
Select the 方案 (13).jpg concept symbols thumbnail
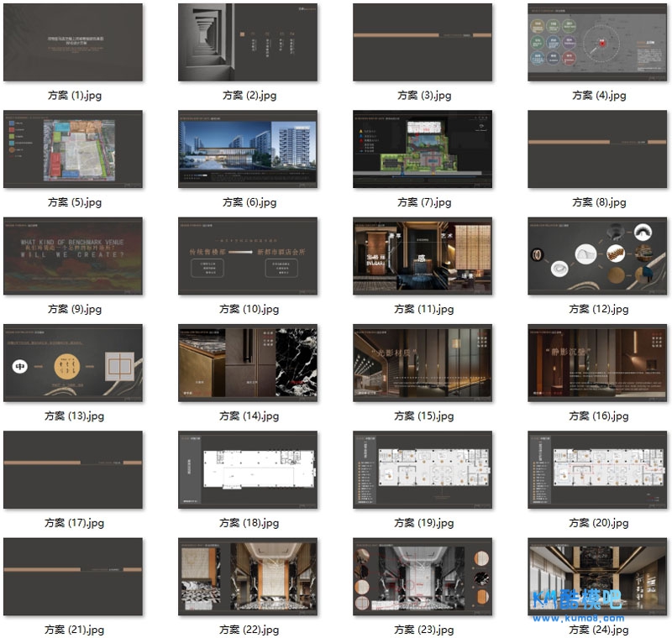pos(73,363)
